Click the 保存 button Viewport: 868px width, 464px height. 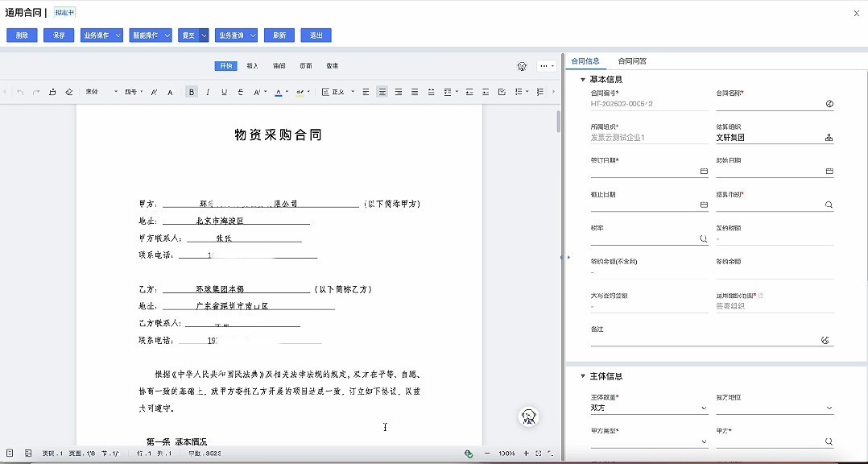(59, 35)
